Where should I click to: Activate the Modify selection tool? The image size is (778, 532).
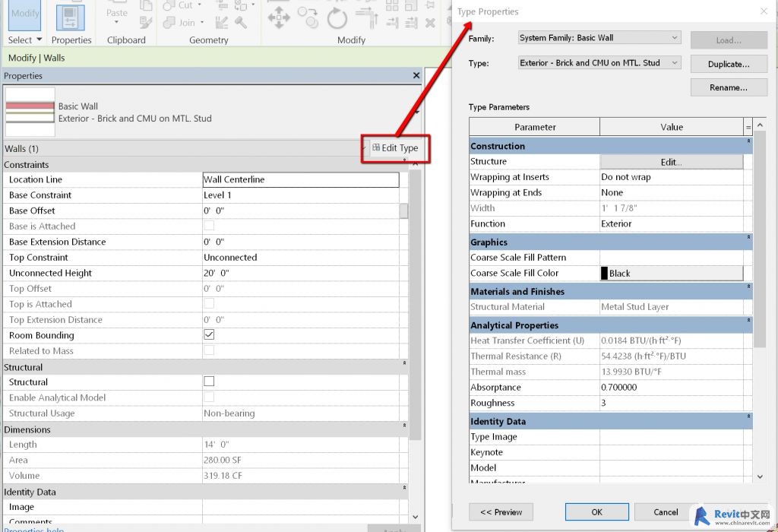pos(24,15)
